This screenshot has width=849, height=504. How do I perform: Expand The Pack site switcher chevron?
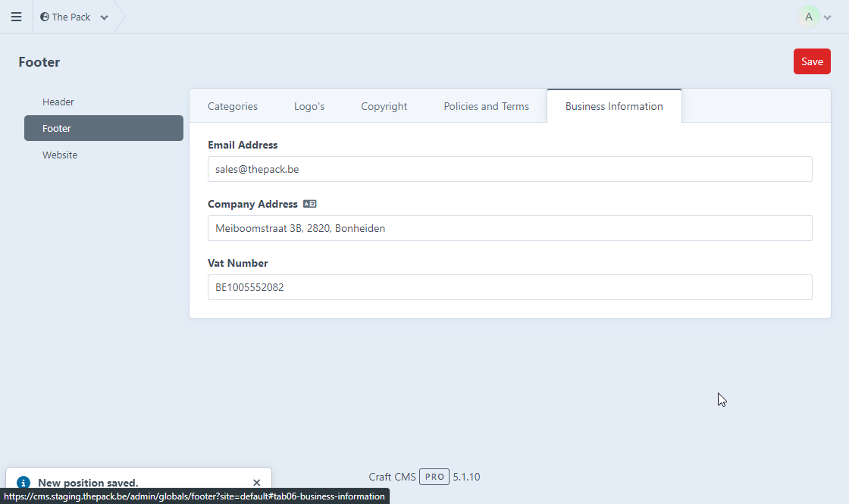pyautogui.click(x=104, y=17)
